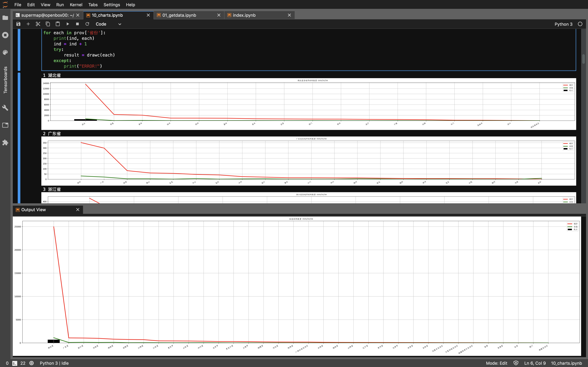This screenshot has width=588, height=367.
Task: Open the Kernel menu
Action: [x=76, y=5]
